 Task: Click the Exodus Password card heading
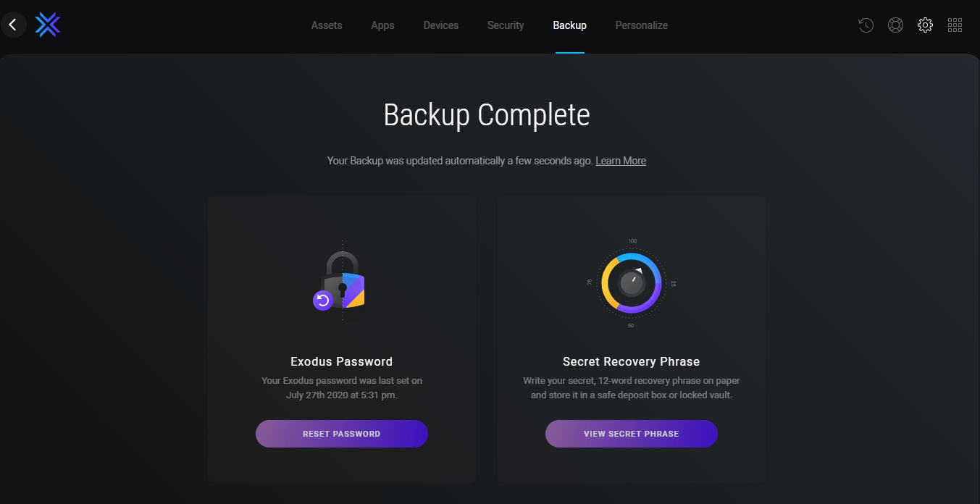[x=341, y=361]
